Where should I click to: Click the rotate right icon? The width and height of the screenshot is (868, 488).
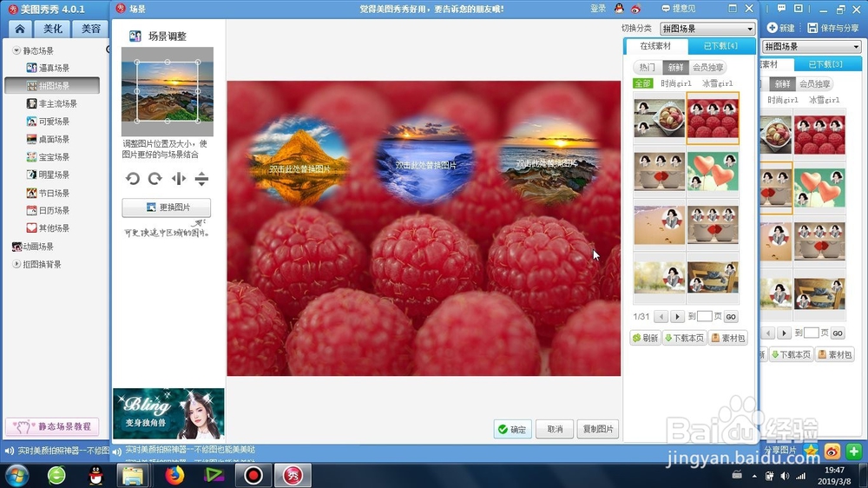click(x=155, y=178)
